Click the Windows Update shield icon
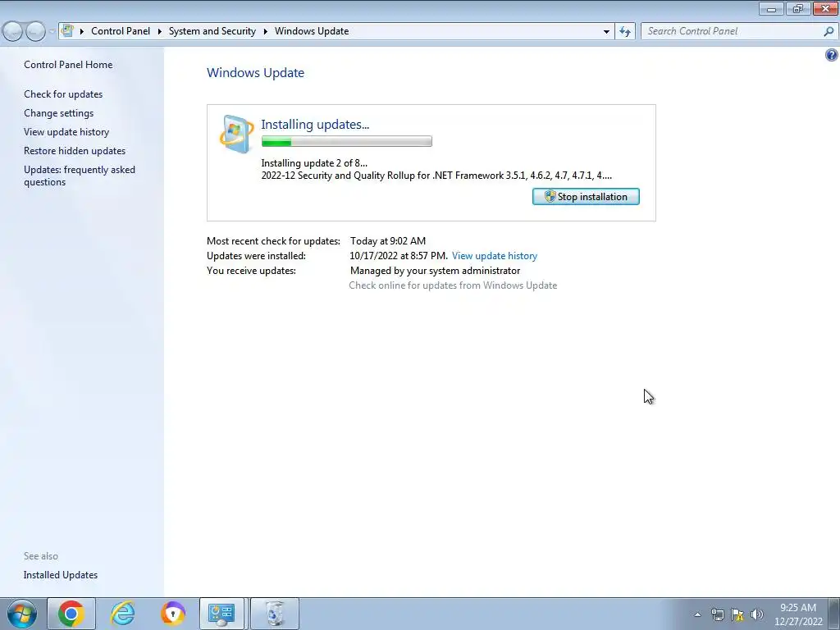This screenshot has height=630, width=840. [x=236, y=134]
